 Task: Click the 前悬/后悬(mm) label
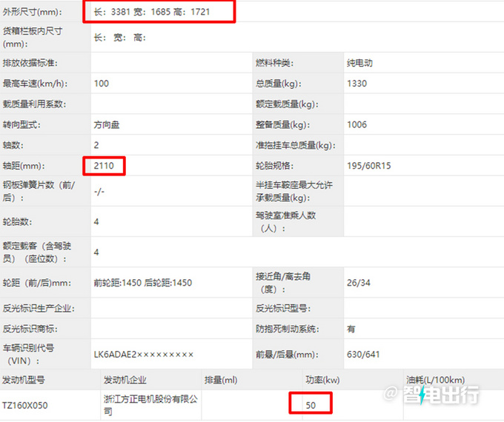[287, 354]
